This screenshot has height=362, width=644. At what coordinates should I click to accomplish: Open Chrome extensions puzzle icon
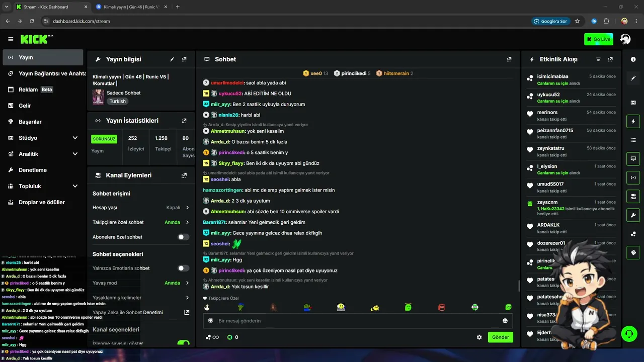606,21
